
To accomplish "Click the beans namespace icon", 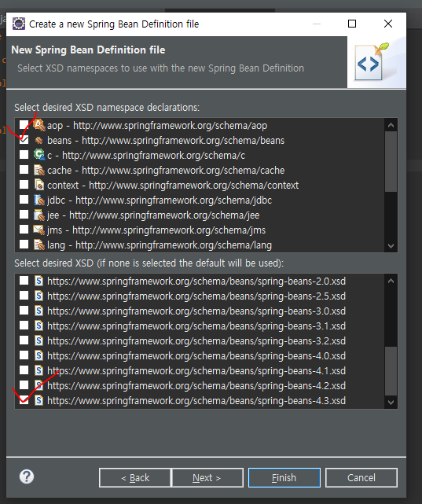I will pyautogui.click(x=39, y=141).
